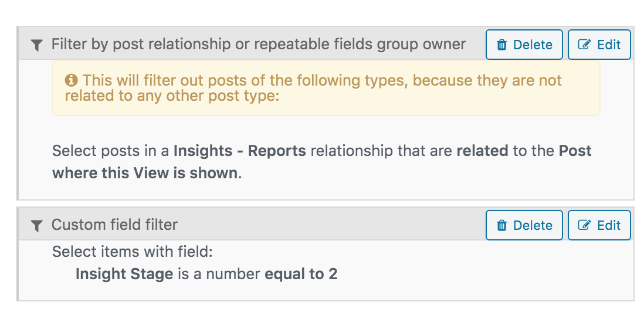Image resolution: width=644 pixels, height=312 pixels.
Task: Click the trash icon for the Custom field filter
Action: [501, 225]
